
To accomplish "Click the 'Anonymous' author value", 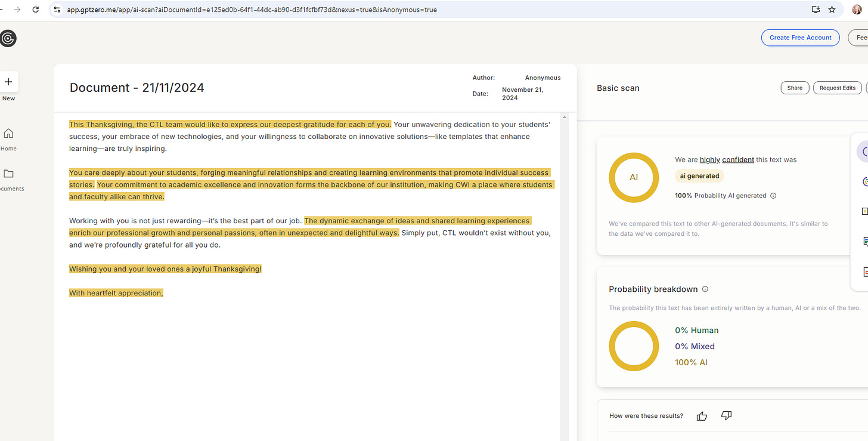I will (542, 78).
